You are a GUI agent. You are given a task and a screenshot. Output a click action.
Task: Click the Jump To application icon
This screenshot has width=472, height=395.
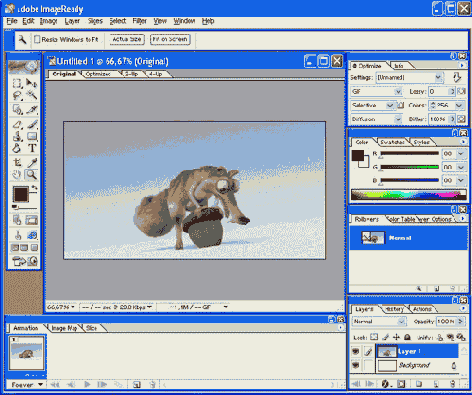pyautogui.click(x=18, y=260)
